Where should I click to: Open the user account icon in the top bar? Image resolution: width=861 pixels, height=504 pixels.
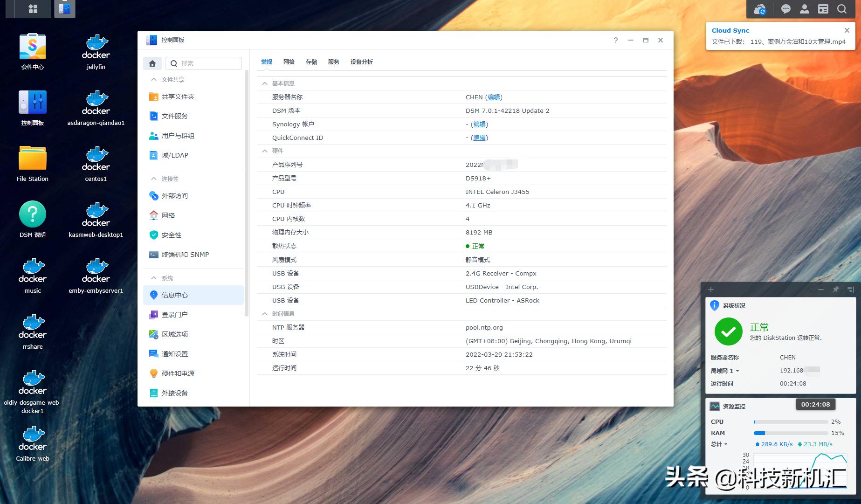click(804, 8)
